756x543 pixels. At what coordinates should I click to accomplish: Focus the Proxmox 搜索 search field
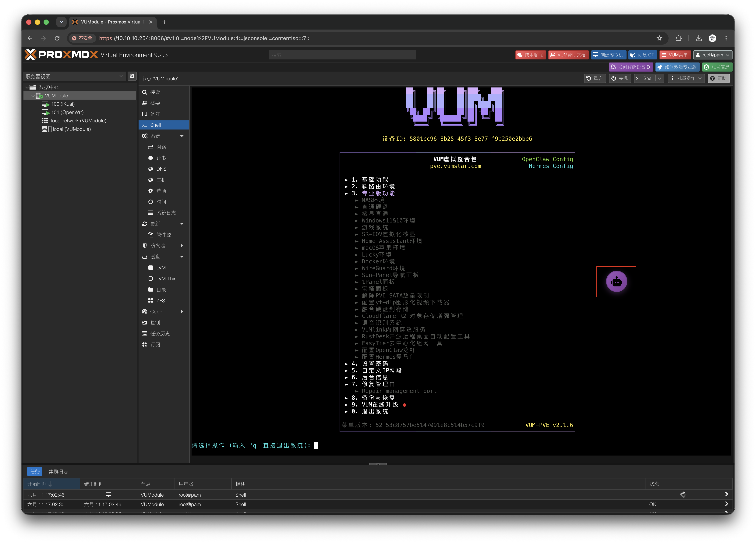[342, 55]
